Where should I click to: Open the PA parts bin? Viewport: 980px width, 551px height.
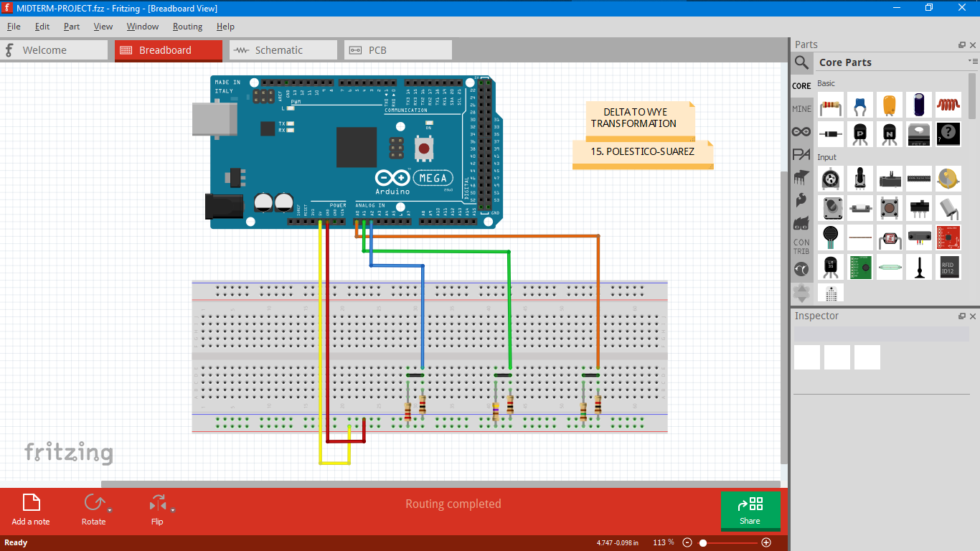(x=801, y=154)
